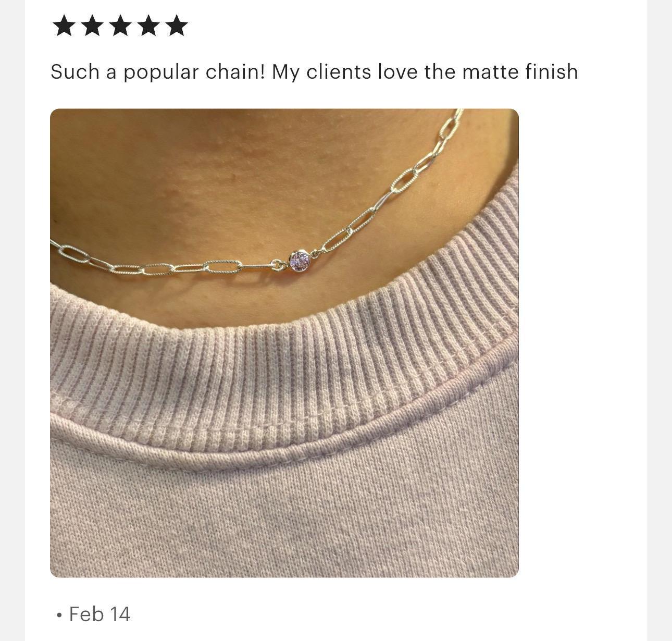Click the second star of the rating

(92, 26)
